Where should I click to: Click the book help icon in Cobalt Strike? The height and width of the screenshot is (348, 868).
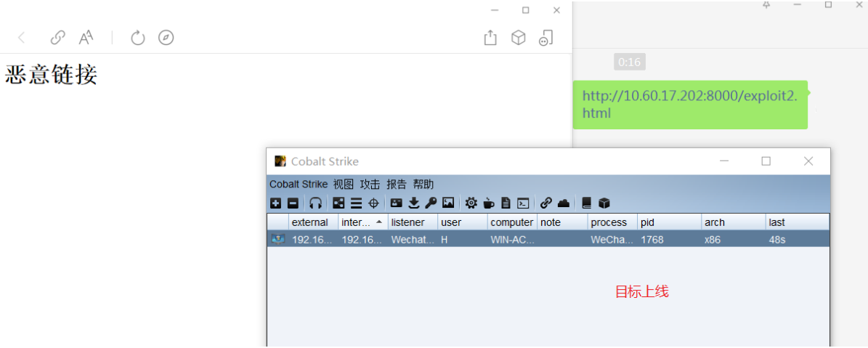point(587,203)
